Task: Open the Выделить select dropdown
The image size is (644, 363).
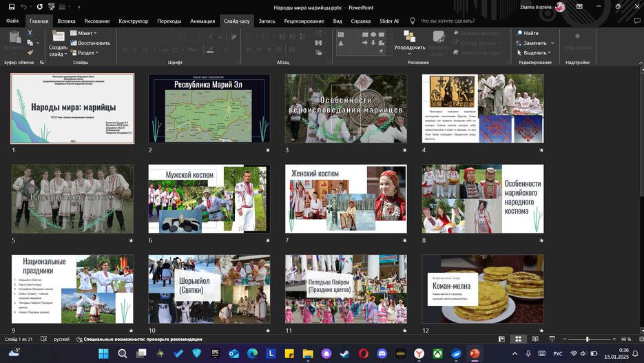Action: [534, 52]
